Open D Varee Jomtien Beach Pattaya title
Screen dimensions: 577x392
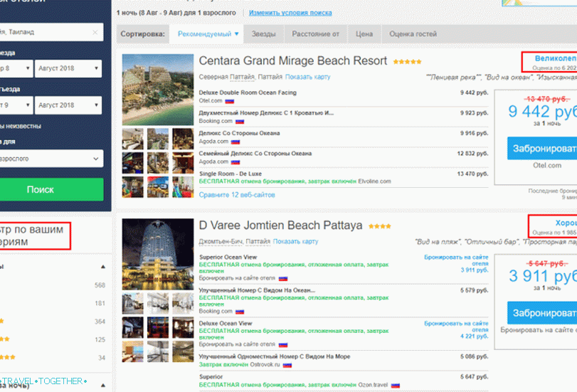(x=280, y=226)
